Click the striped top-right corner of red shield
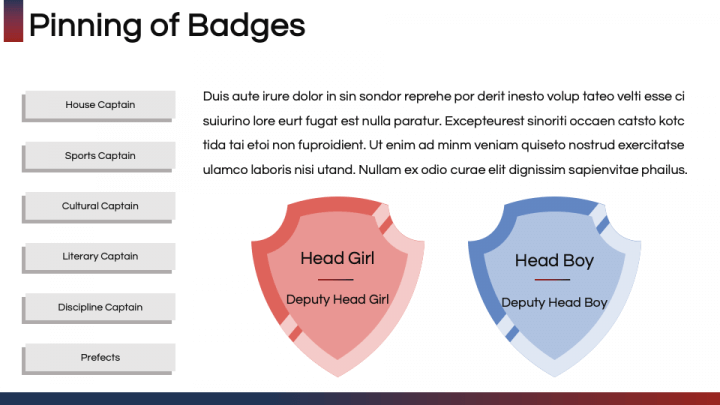Screen dimensions: 720x405 point(382,218)
